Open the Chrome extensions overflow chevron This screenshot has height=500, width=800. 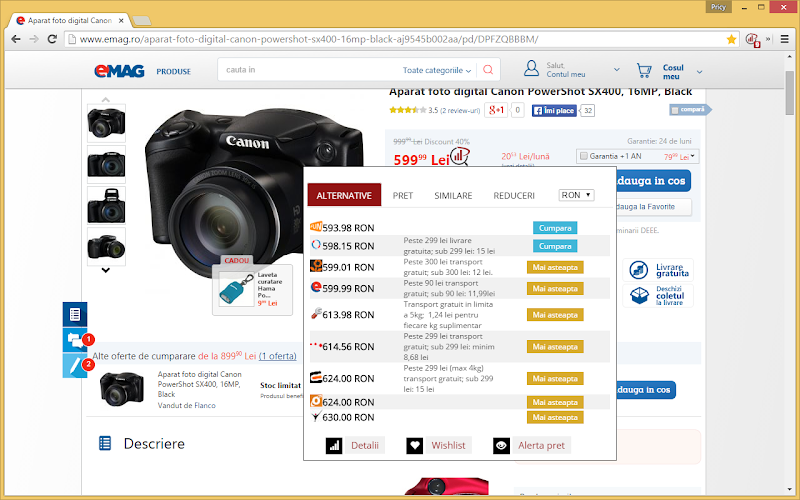coord(768,39)
